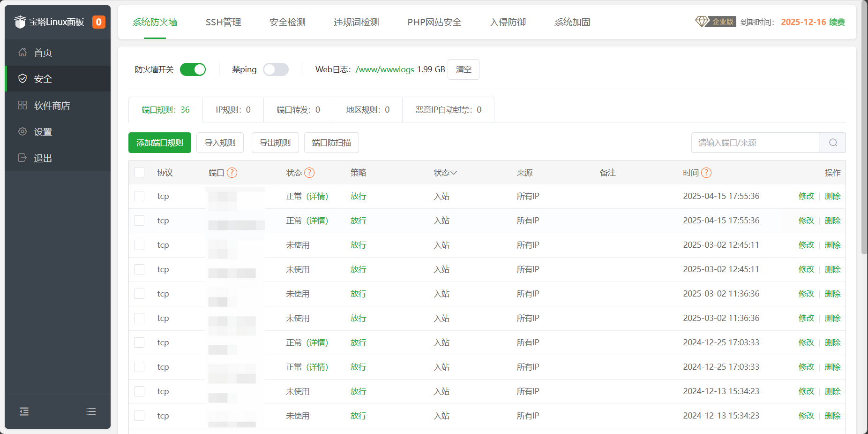Screen dimensions: 868x434
Task: Focus the 请输入端口/来源 search field
Action: coord(755,143)
